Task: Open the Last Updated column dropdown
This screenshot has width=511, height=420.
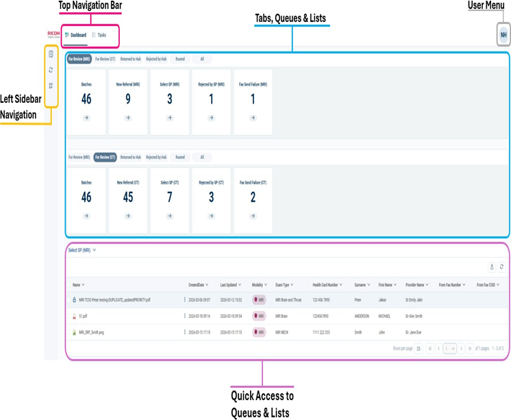Action: coord(240,285)
